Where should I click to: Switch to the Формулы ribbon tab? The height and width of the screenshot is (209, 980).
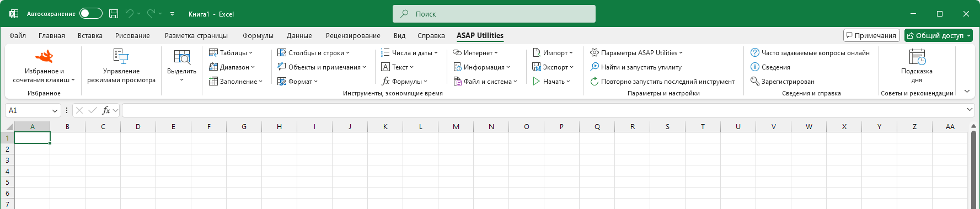(x=258, y=36)
